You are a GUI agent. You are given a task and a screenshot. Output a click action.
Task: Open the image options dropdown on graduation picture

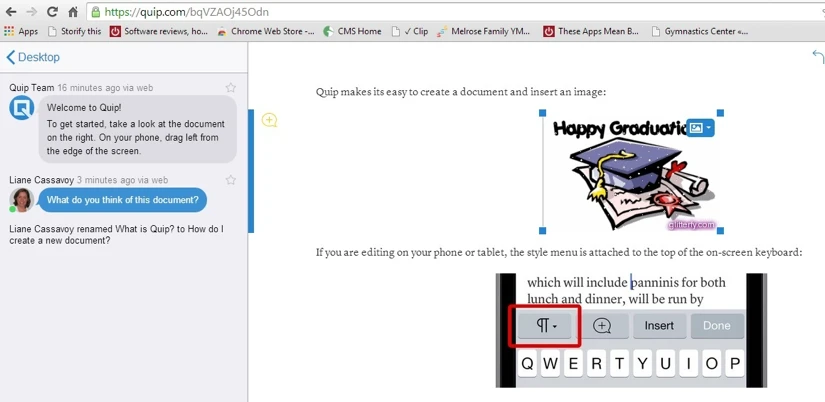tap(701, 128)
